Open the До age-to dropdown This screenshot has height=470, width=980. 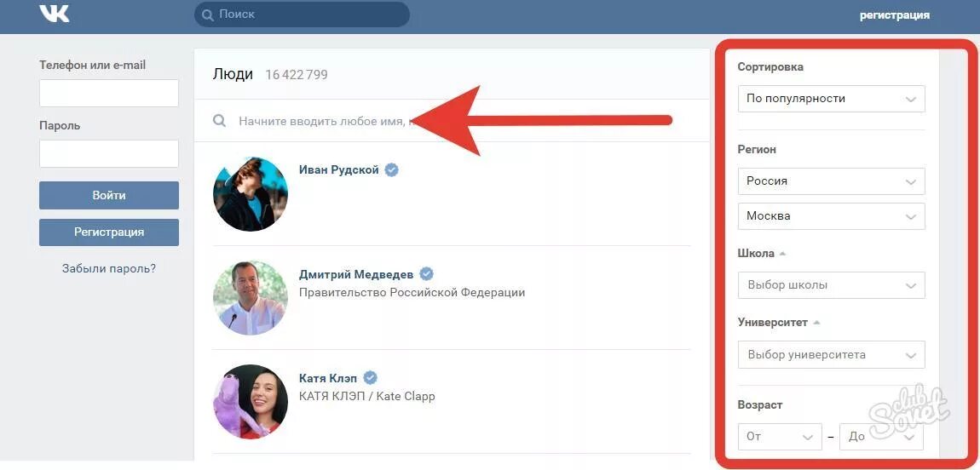click(882, 437)
